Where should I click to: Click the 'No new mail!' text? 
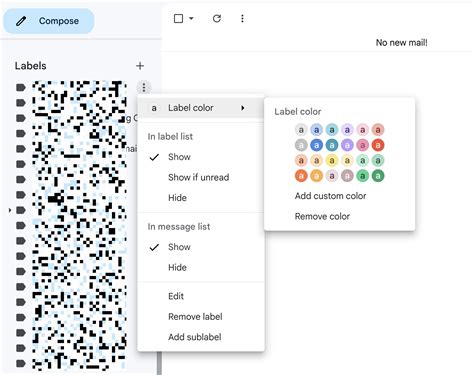[x=401, y=42]
